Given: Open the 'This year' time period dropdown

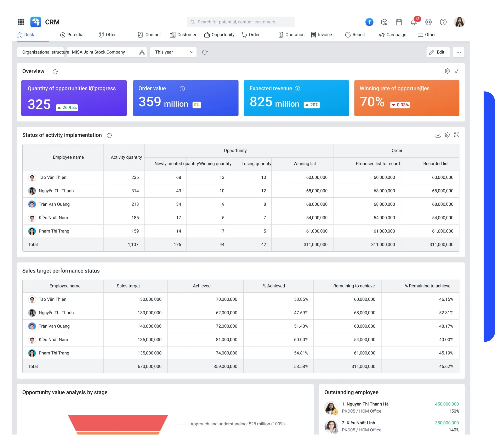Looking at the screenshot, I should (x=173, y=52).
